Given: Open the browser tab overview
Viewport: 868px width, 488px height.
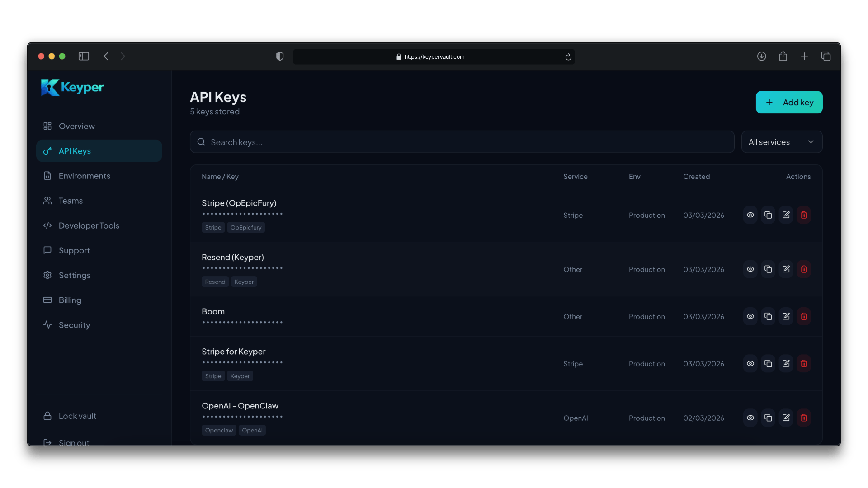Looking at the screenshot, I should [826, 56].
